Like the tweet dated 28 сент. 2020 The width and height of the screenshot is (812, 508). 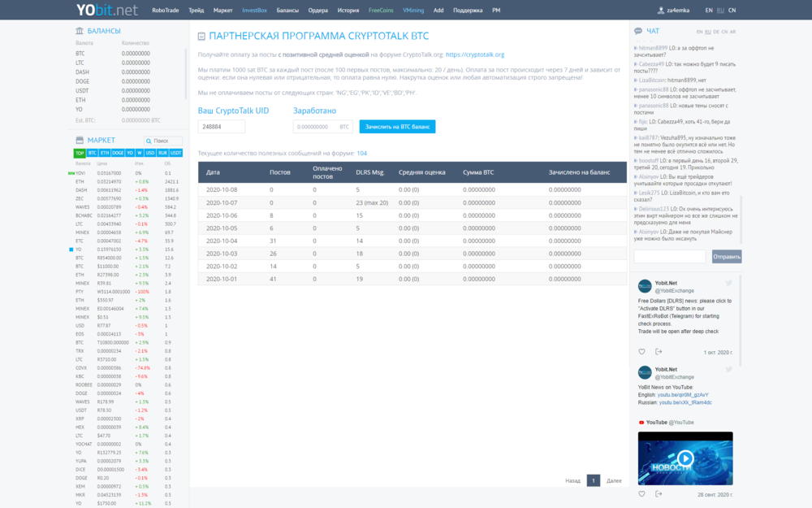pyautogui.click(x=641, y=494)
